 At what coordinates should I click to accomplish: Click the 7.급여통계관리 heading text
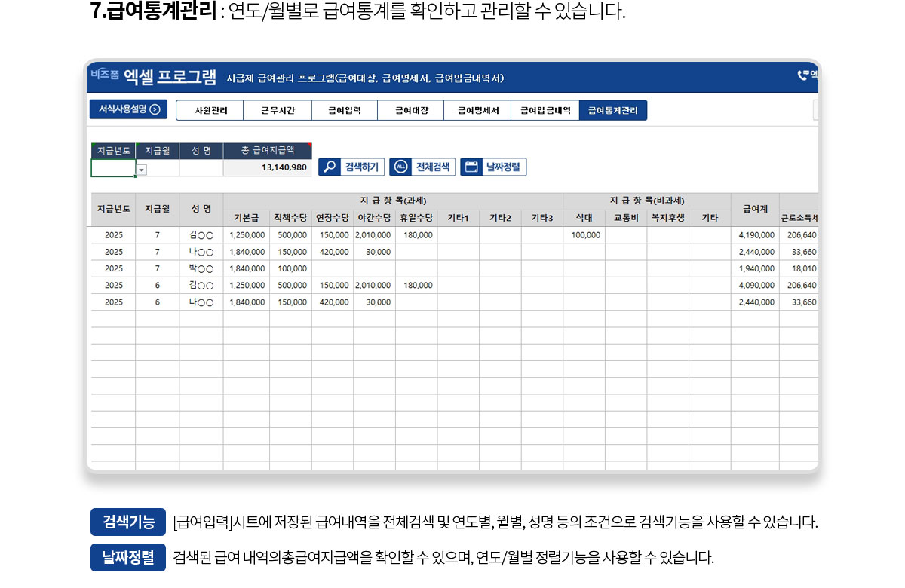[x=153, y=12]
